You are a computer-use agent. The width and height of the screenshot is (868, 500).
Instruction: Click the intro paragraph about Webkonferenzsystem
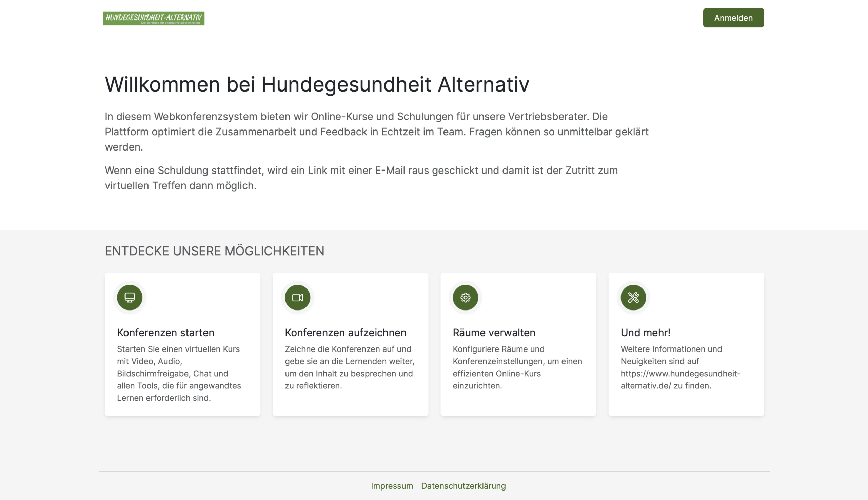pyautogui.click(x=376, y=132)
